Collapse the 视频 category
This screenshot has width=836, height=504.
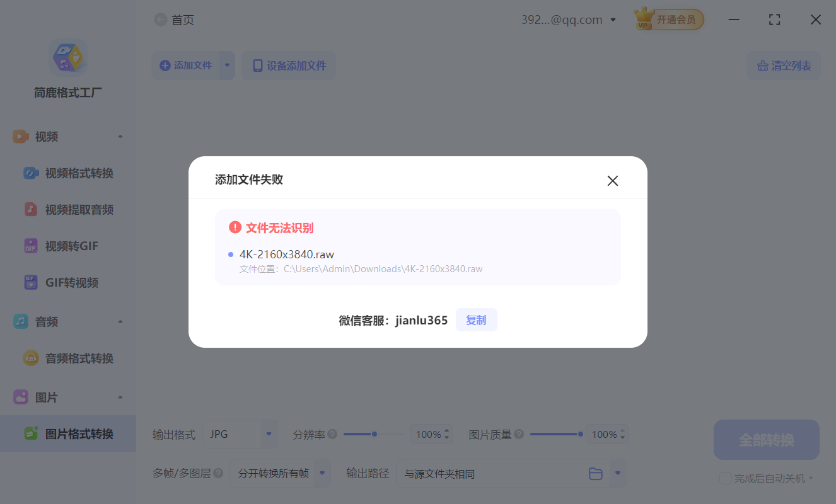point(120,136)
